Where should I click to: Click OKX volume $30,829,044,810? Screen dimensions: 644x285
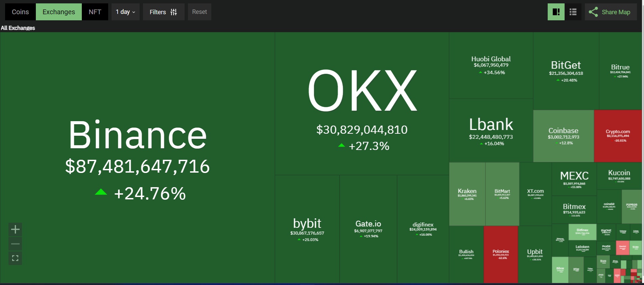(362, 130)
